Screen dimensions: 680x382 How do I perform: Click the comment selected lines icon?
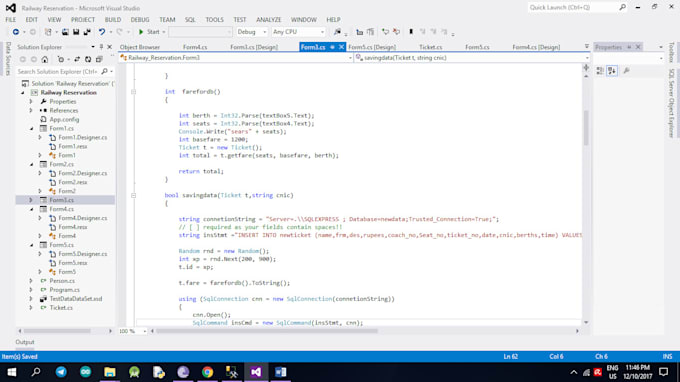coord(385,32)
